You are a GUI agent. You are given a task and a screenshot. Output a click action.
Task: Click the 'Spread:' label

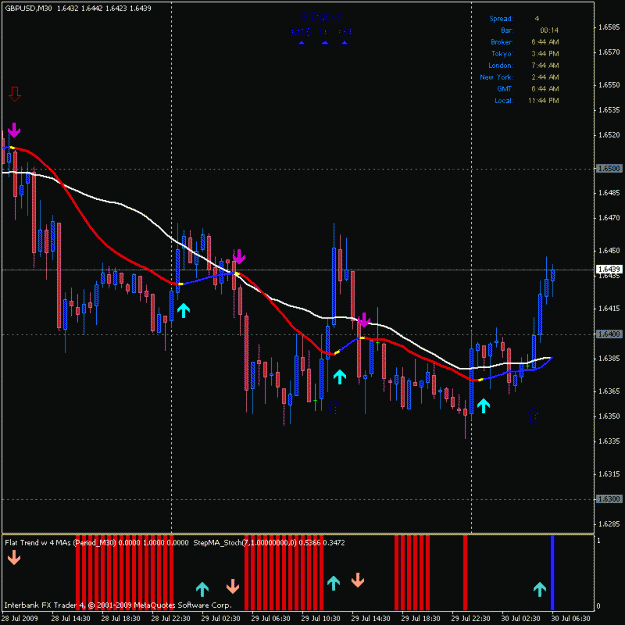click(x=501, y=18)
